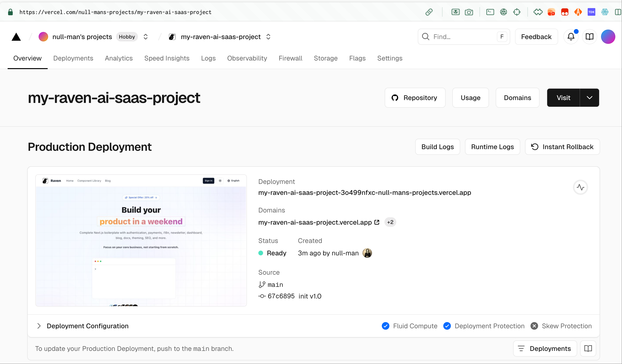Click the image reader icon in address bar
Image resolution: width=622 pixels, height=364 pixels.
[455, 12]
